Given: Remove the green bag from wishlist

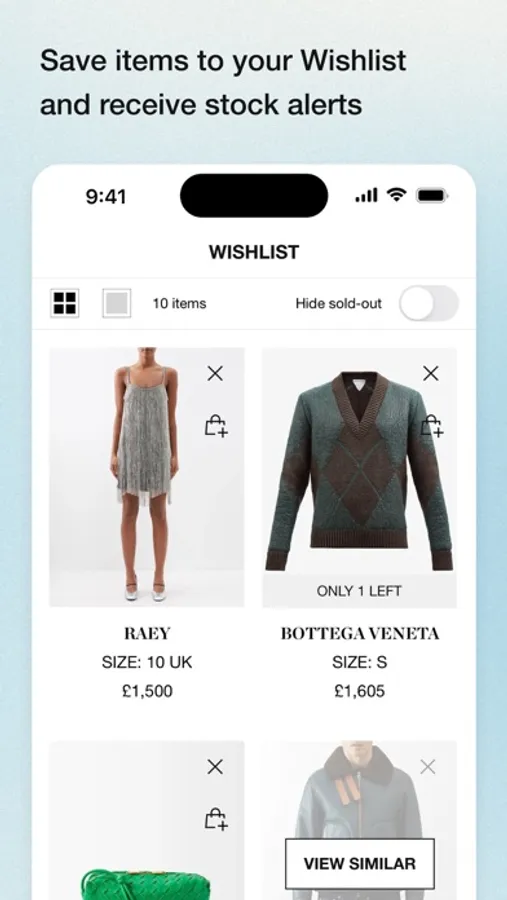Looking at the screenshot, I should (x=215, y=766).
